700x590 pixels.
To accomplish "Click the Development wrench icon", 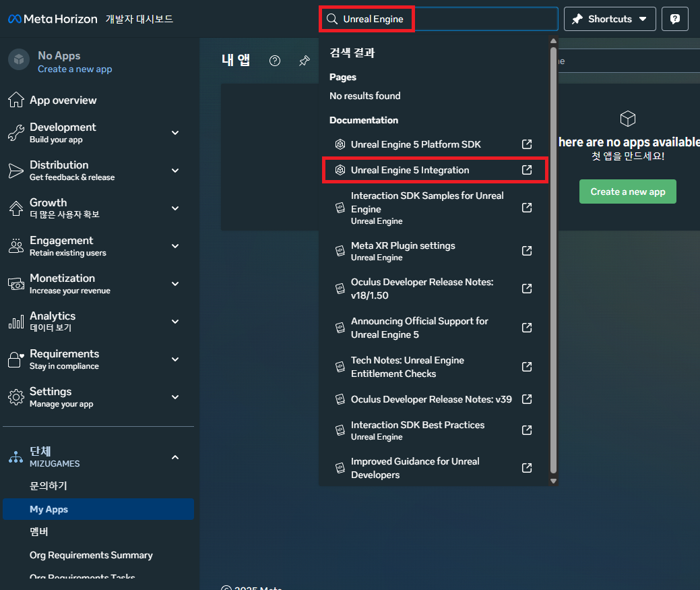I will (x=16, y=133).
